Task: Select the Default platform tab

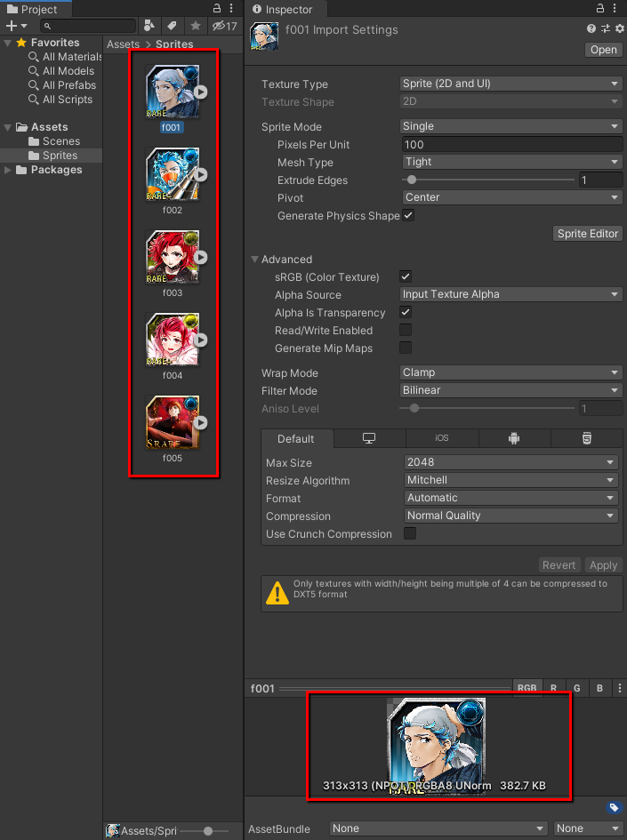Action: (296, 439)
